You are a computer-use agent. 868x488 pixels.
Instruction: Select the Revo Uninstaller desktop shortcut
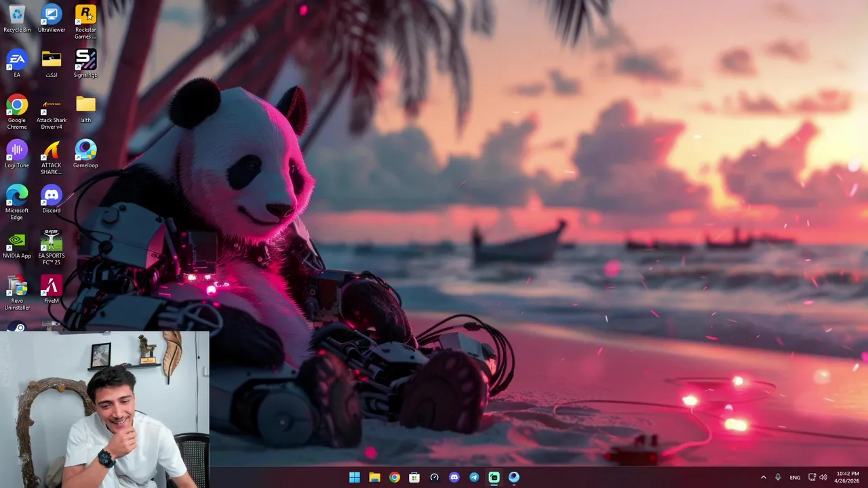tap(17, 293)
